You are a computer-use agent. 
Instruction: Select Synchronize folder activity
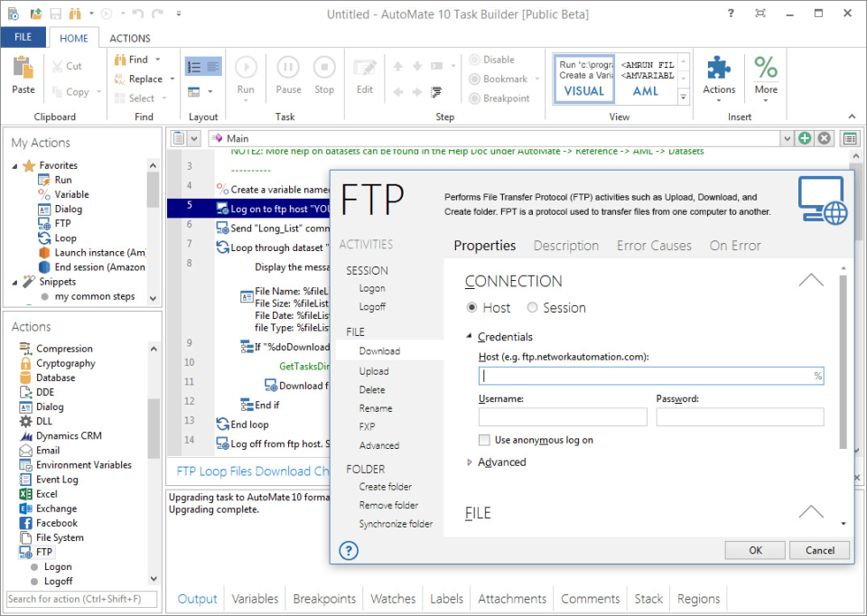(x=396, y=524)
